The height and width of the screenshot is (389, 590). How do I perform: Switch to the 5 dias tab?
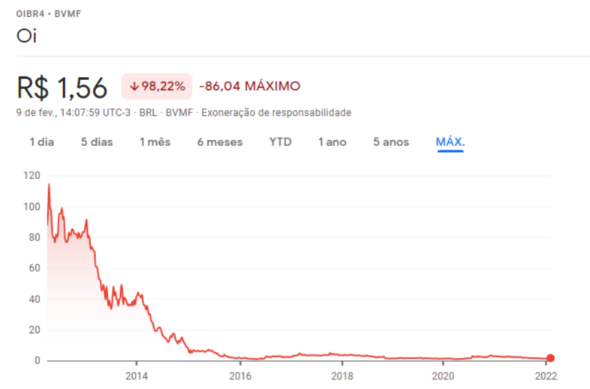97,142
